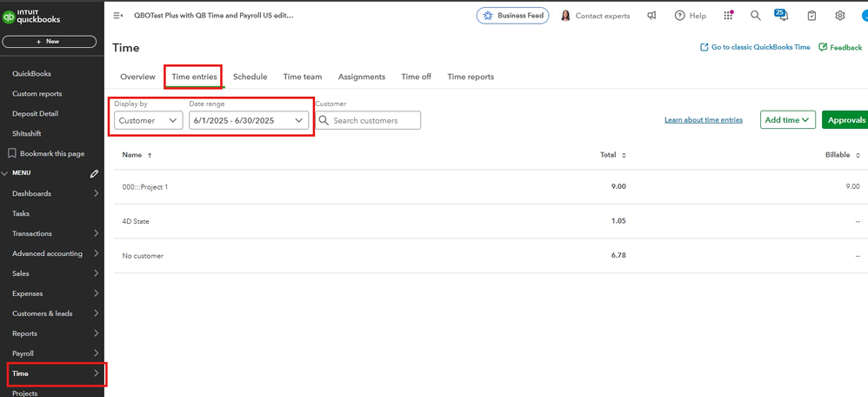Open QuickBooks in sidebar

(x=31, y=74)
